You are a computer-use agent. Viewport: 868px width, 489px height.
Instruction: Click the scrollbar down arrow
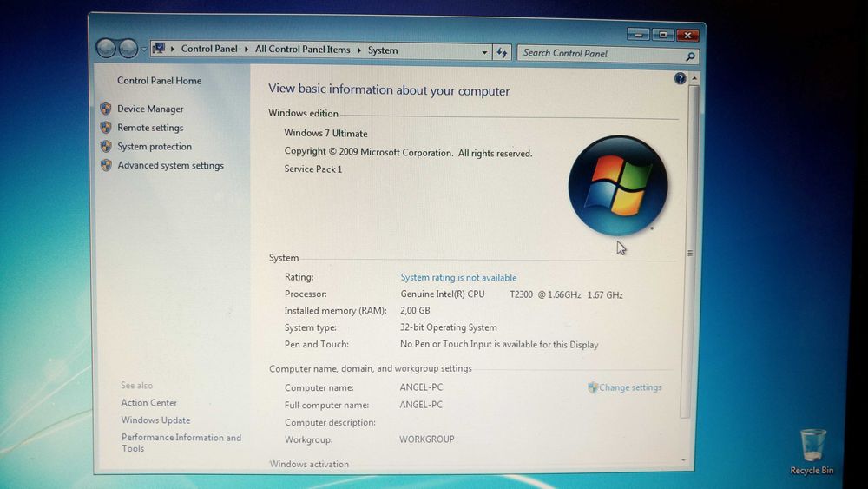click(683, 460)
